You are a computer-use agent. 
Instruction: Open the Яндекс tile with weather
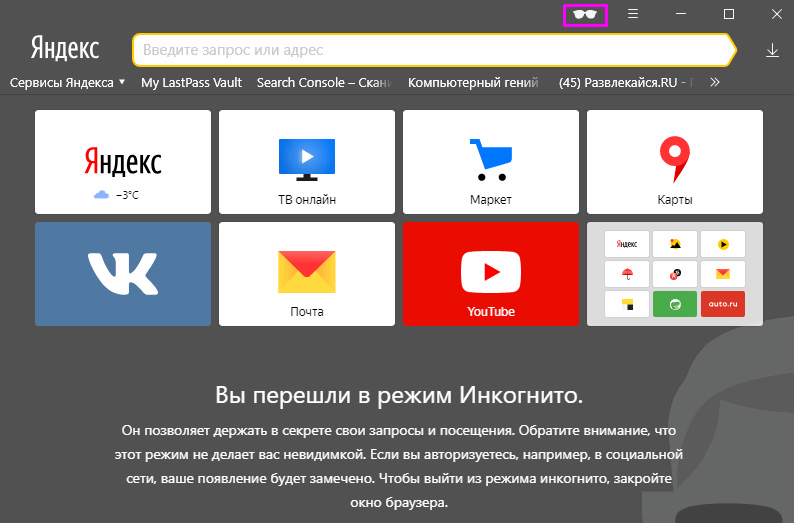pyautogui.click(x=123, y=162)
